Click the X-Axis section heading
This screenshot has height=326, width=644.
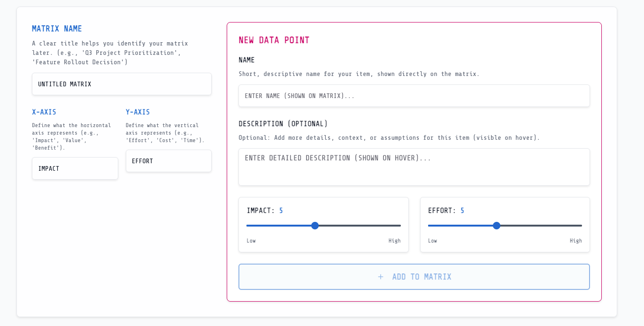click(43, 112)
